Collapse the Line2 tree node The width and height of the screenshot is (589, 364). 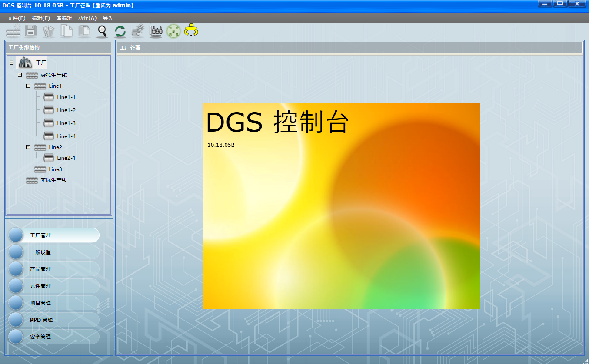[28, 147]
